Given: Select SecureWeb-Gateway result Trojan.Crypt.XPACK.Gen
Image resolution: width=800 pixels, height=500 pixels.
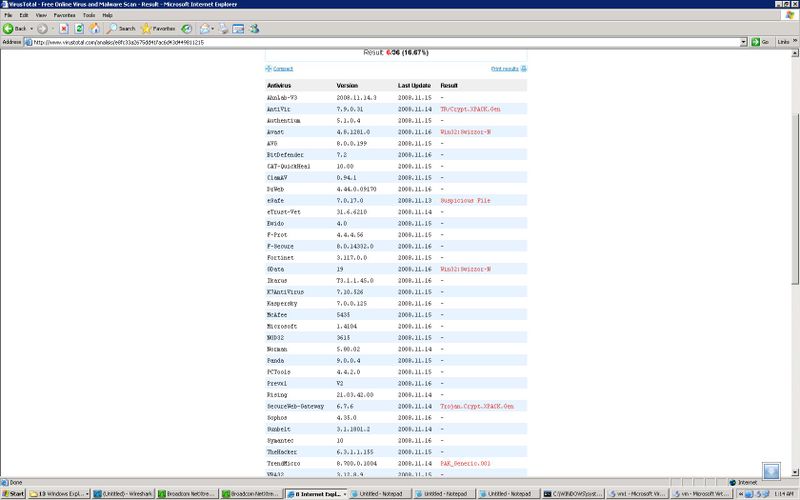Looking at the screenshot, I should click(477, 406).
